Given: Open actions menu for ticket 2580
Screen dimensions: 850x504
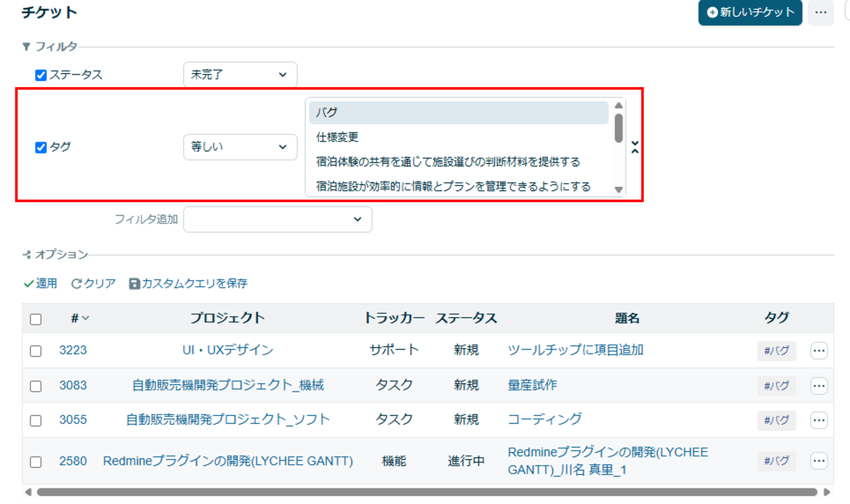Looking at the screenshot, I should click(819, 461).
